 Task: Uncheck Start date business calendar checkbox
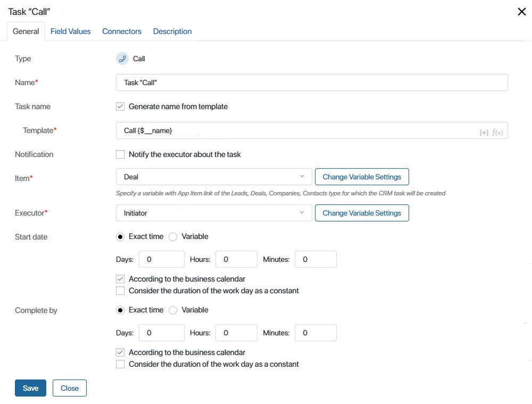[x=120, y=279]
